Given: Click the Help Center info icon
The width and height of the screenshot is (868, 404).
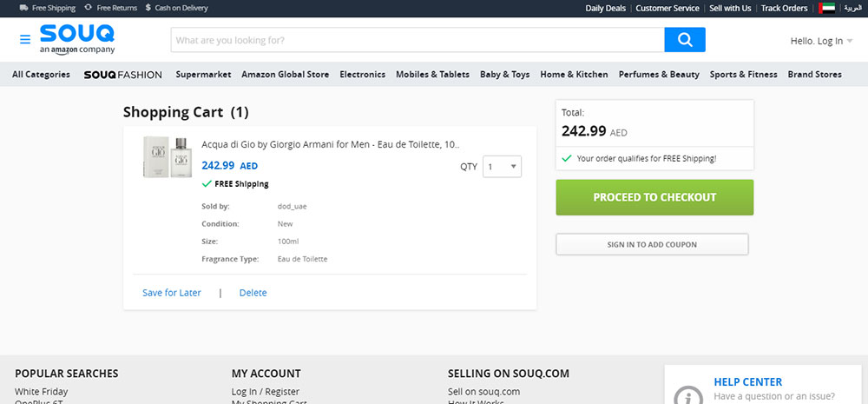Looking at the screenshot, I should tap(688, 395).
